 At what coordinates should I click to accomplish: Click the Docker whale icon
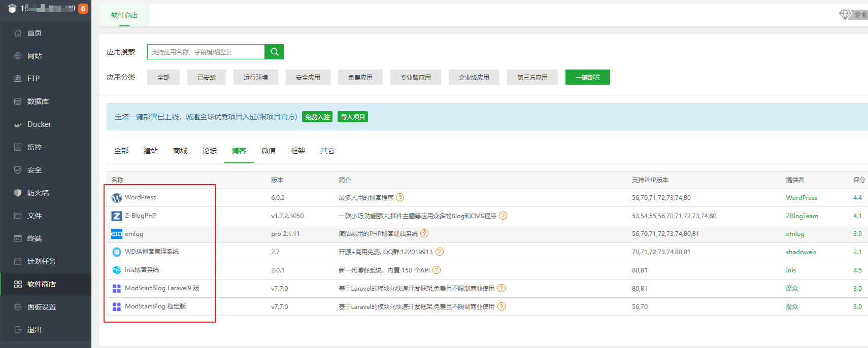(x=18, y=124)
